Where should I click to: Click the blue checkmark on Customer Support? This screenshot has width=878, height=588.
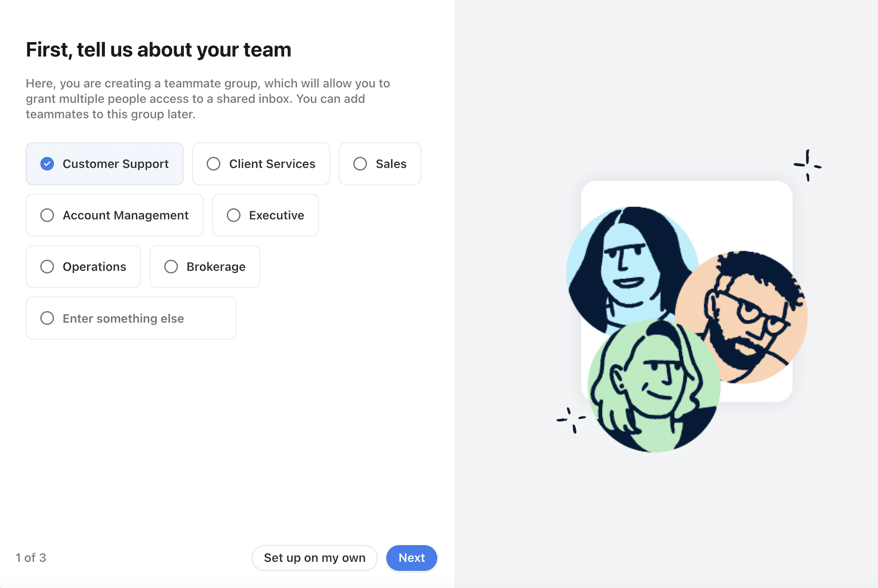point(46,164)
